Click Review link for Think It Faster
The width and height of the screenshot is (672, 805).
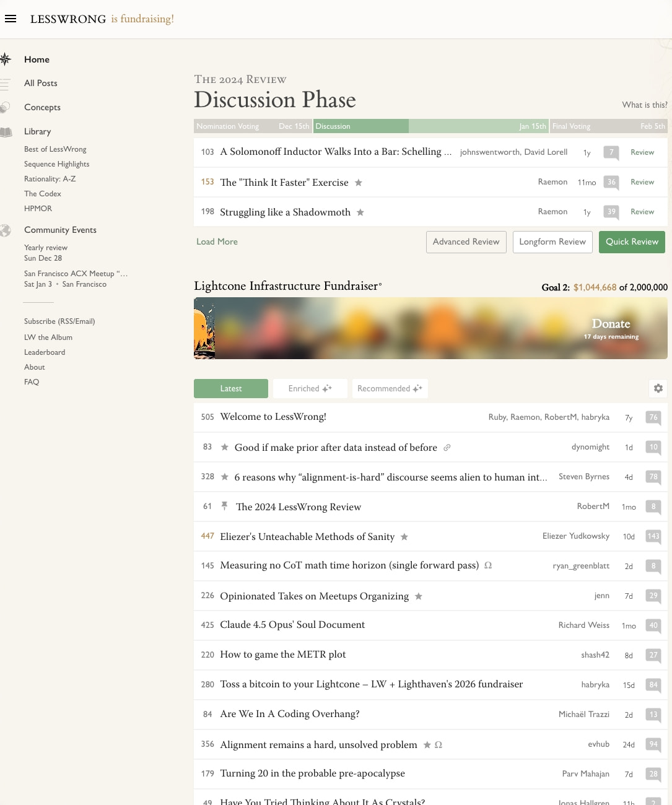(642, 182)
